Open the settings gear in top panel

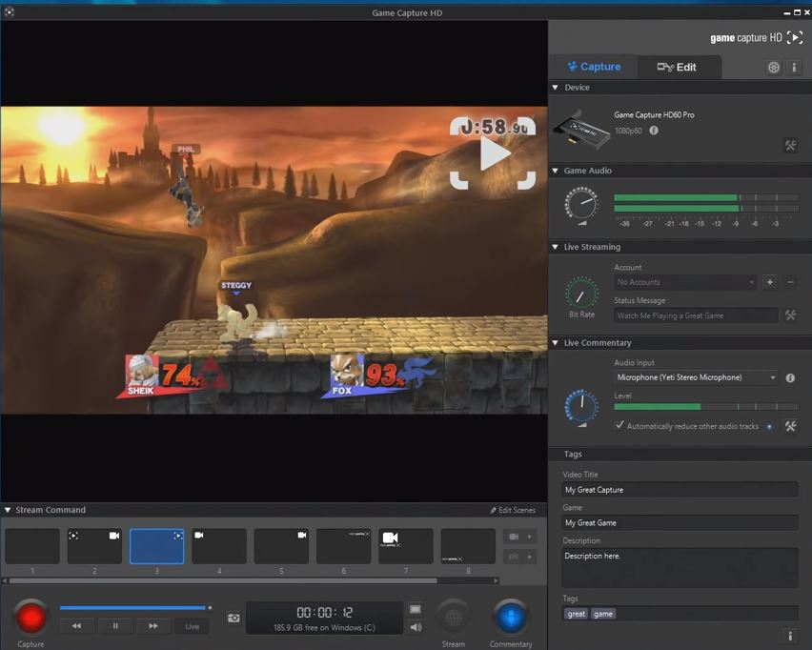click(x=773, y=68)
